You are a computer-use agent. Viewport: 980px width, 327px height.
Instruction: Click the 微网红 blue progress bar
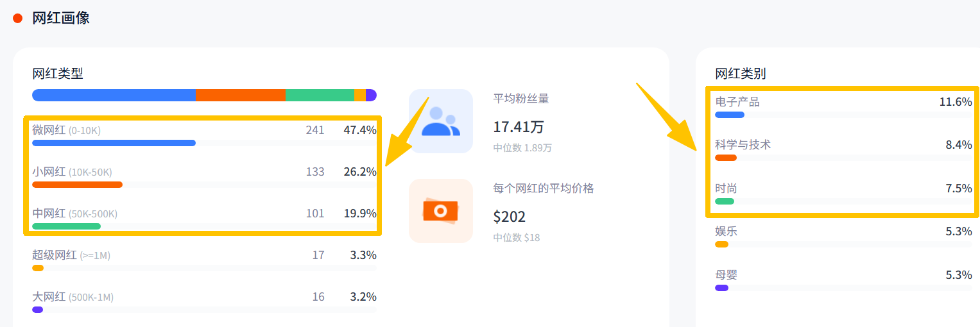114,143
